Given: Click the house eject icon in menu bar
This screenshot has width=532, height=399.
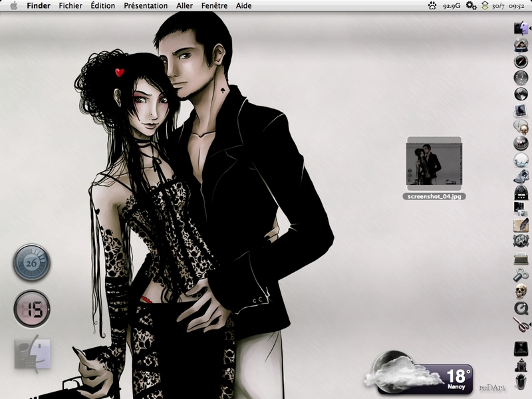Looking at the screenshot, I should pos(485,6).
